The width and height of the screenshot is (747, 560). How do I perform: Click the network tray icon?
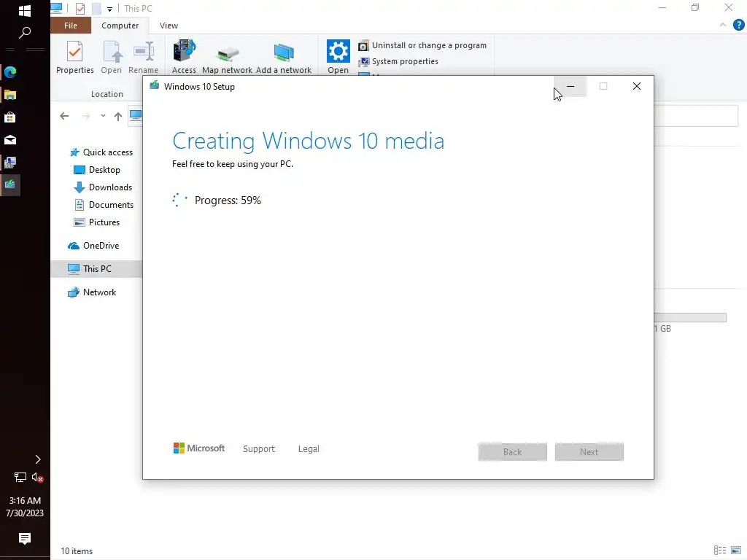coord(20,477)
